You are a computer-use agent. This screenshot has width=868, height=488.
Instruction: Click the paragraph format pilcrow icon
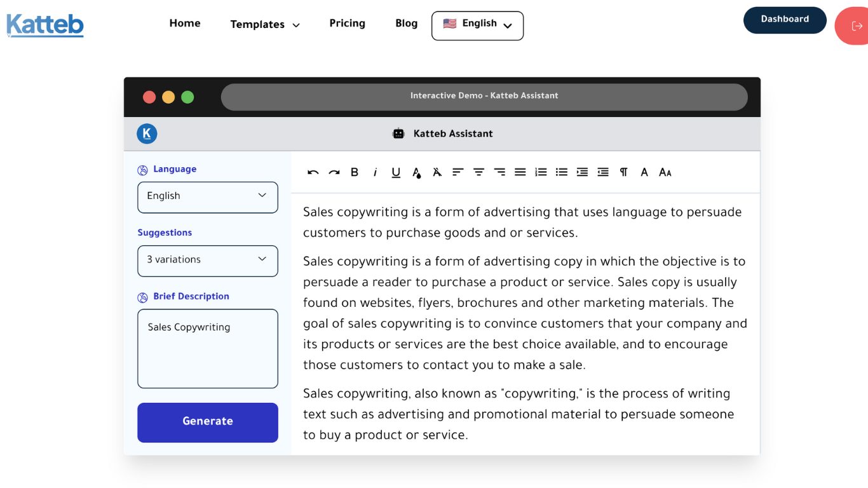click(x=623, y=172)
